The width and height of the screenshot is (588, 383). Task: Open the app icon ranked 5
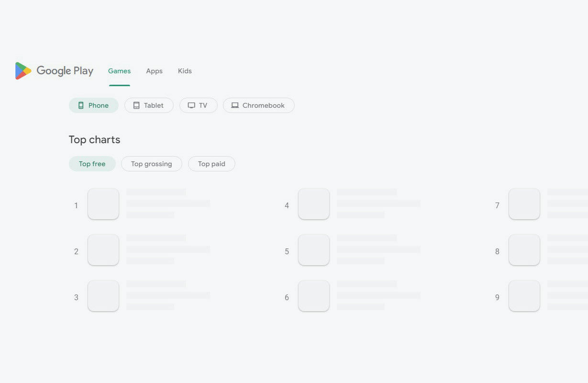(314, 250)
